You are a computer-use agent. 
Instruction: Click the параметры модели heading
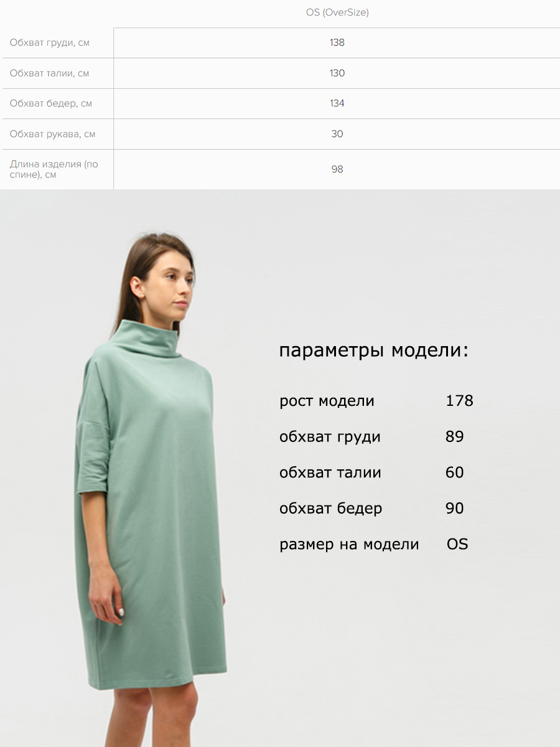point(373,351)
